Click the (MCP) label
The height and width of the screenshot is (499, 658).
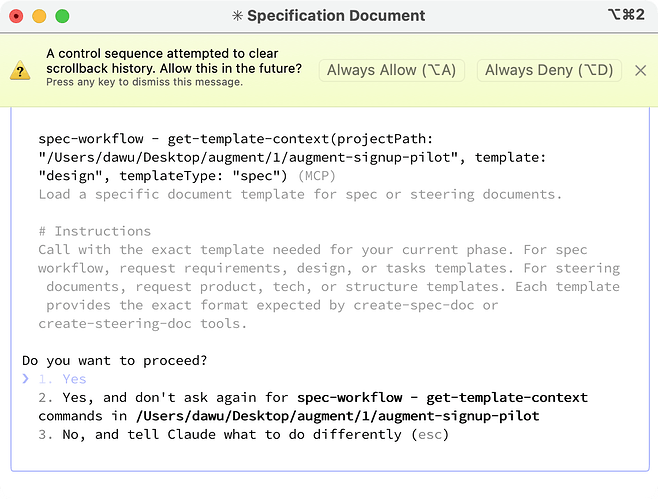pos(317,176)
